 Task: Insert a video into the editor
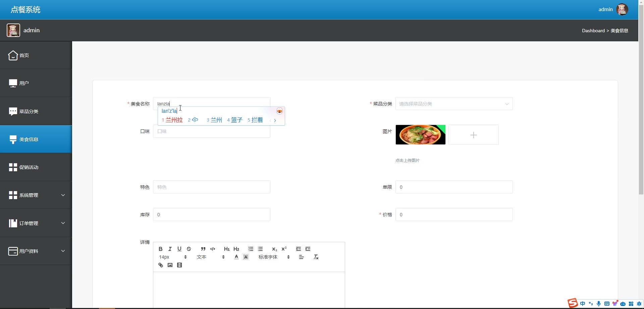[x=179, y=265]
